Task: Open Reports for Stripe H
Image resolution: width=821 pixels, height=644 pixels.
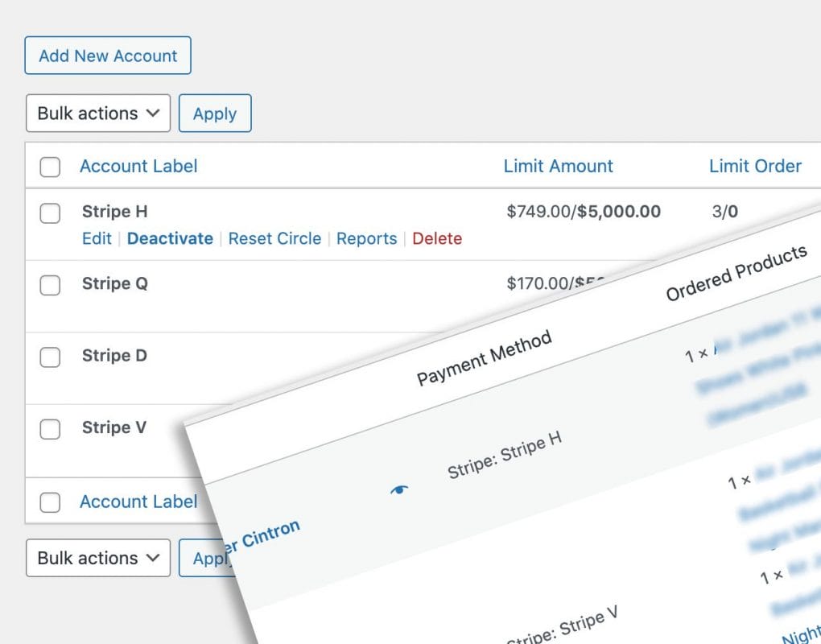Action: 366,238
